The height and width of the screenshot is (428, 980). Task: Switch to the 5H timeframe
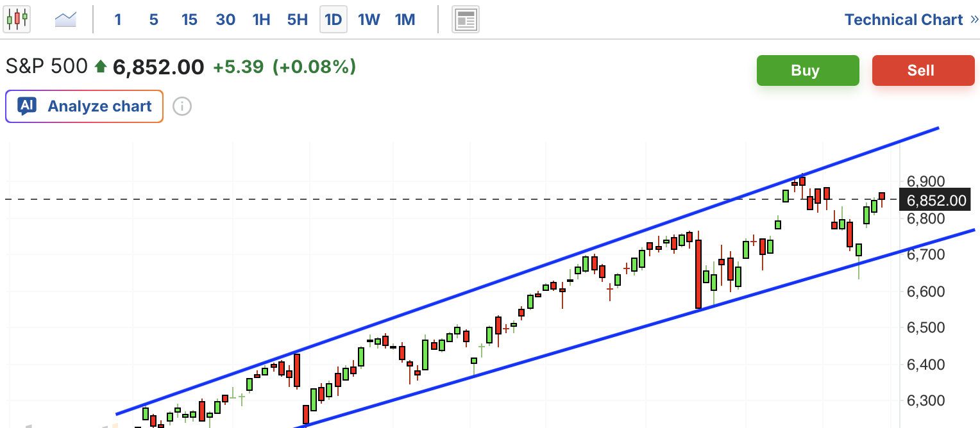[x=297, y=20]
